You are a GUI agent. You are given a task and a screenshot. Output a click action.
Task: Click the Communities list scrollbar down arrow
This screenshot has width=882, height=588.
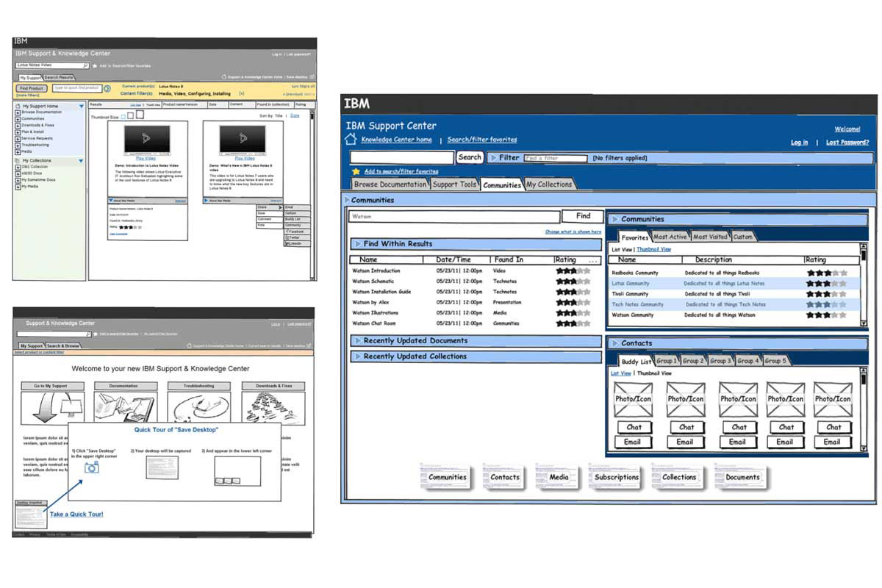coord(863,323)
